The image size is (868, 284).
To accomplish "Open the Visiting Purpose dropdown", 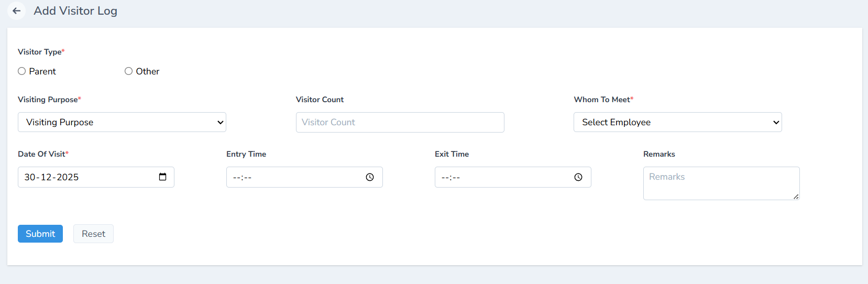I will pos(122,122).
